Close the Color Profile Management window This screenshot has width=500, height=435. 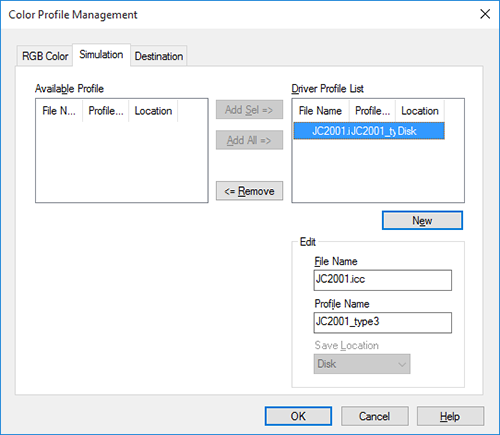pos(485,14)
